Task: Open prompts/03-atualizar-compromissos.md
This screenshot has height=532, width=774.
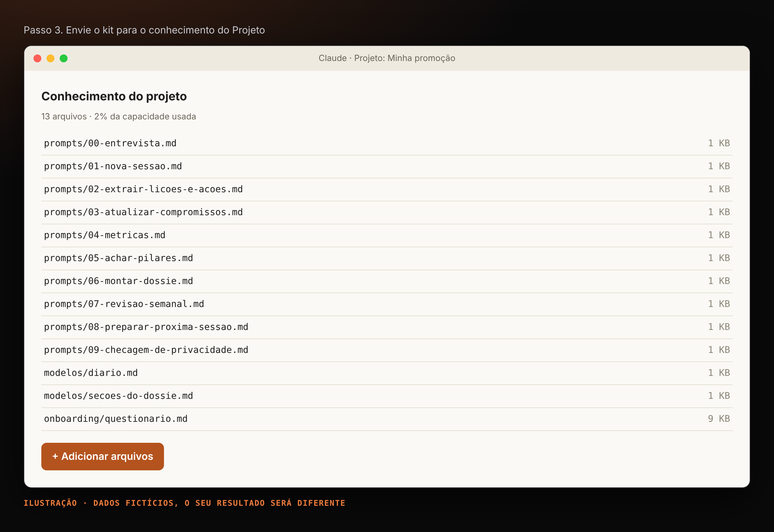Action: click(x=387, y=213)
